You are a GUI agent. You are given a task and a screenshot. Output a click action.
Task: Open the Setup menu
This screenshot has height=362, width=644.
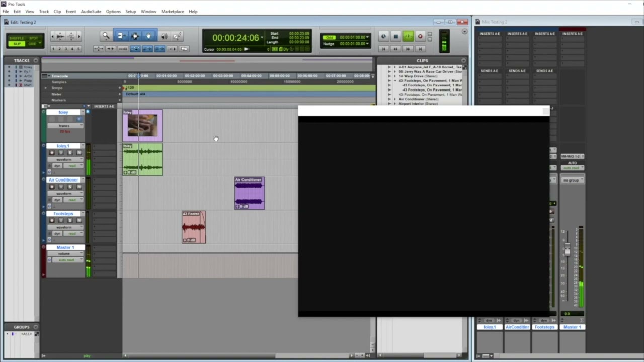click(x=131, y=11)
